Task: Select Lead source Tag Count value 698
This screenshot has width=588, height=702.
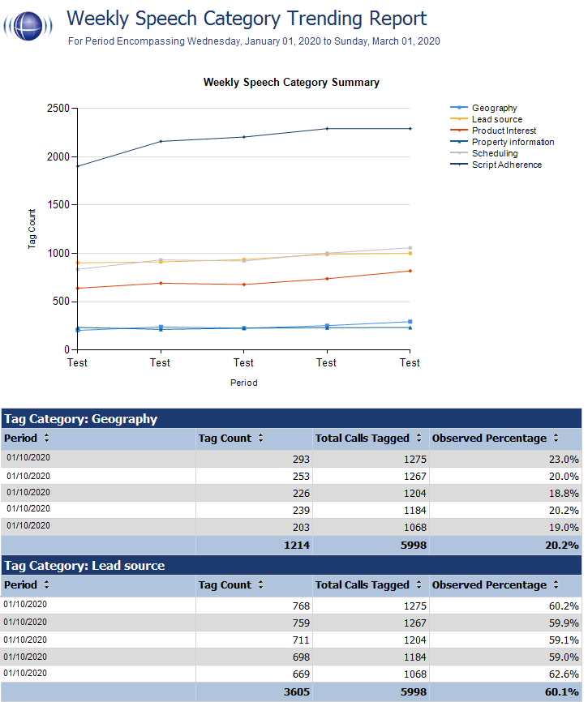Action: tap(301, 657)
